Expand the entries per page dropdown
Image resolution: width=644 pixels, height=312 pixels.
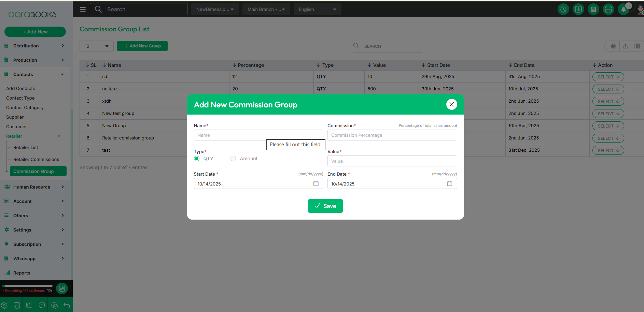96,46
